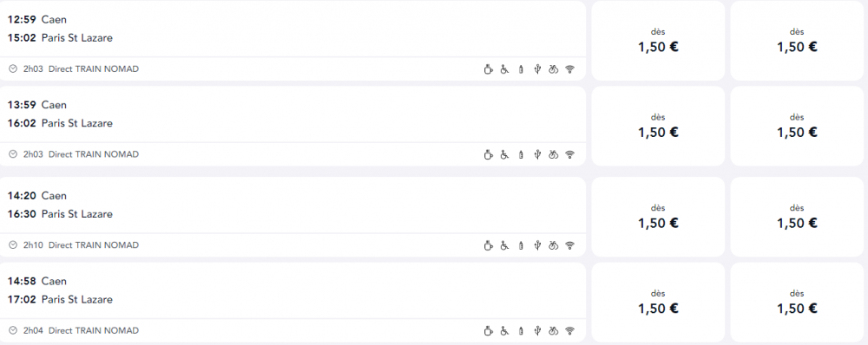The height and width of the screenshot is (345, 868).
Task: Click the bottle icon on the 13:59 train
Action: coord(520,154)
